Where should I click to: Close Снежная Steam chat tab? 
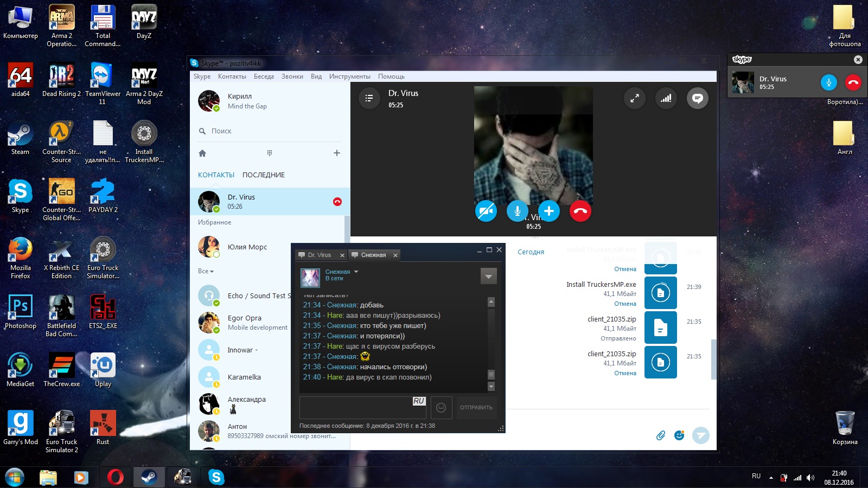(395, 255)
